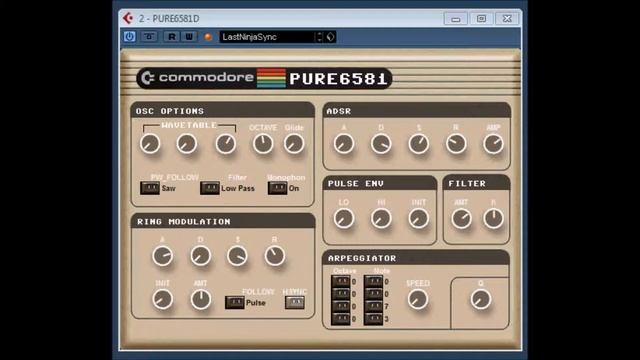640x360 pixels.
Task: Click the Arpeggiator Note switch showing 7
Action: tap(373, 306)
